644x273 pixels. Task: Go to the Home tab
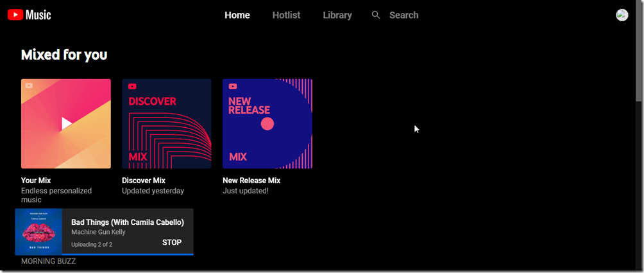[237, 15]
